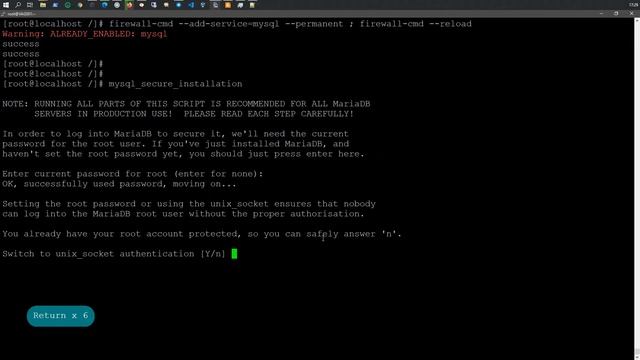The width and height of the screenshot is (640, 360).
Task: Click the first 'success' output line
Action: [x=21, y=44]
